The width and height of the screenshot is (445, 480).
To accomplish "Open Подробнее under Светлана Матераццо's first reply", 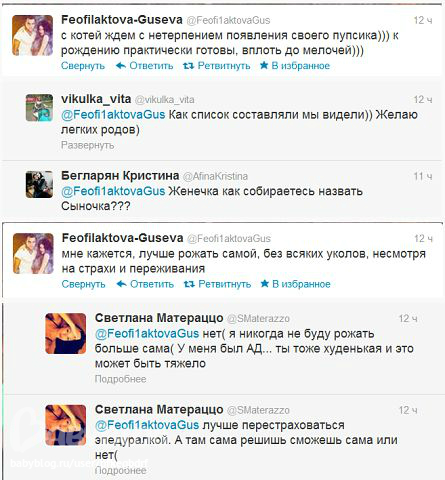I will 120,379.
